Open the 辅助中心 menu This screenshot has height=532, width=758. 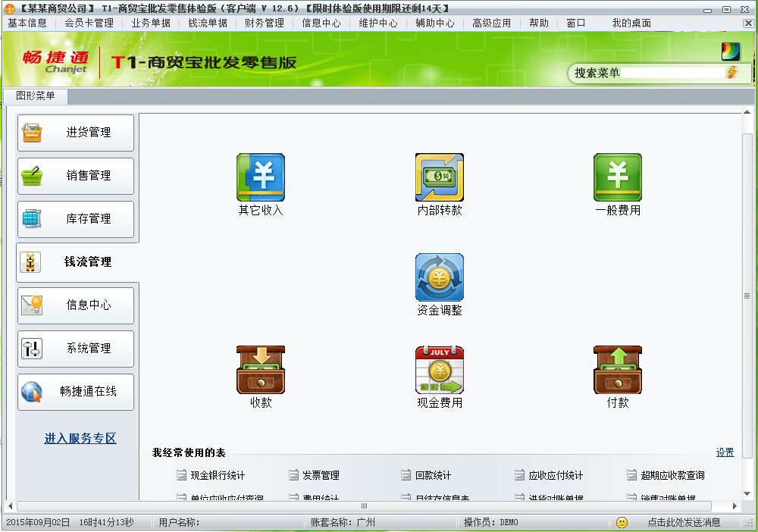435,23
